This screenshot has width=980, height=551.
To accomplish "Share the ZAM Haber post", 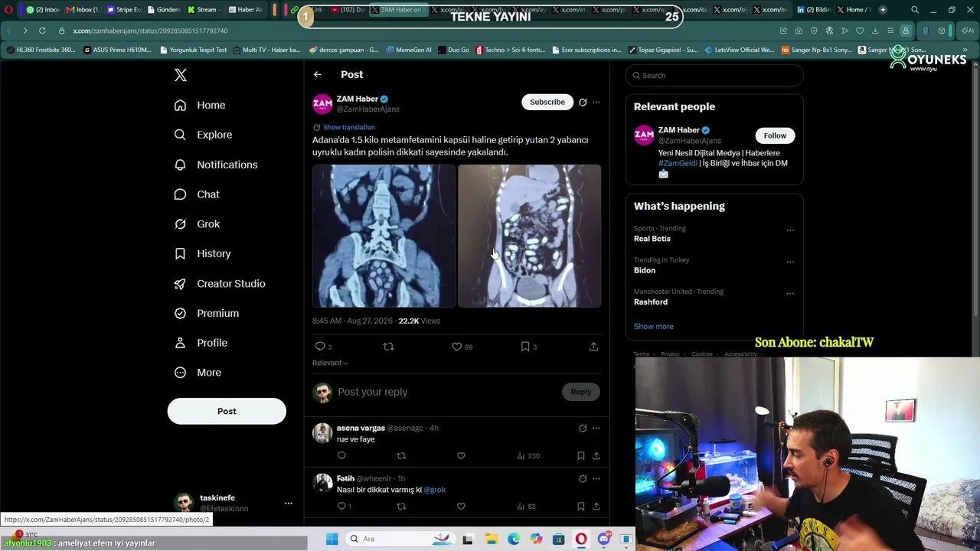I will pos(593,347).
